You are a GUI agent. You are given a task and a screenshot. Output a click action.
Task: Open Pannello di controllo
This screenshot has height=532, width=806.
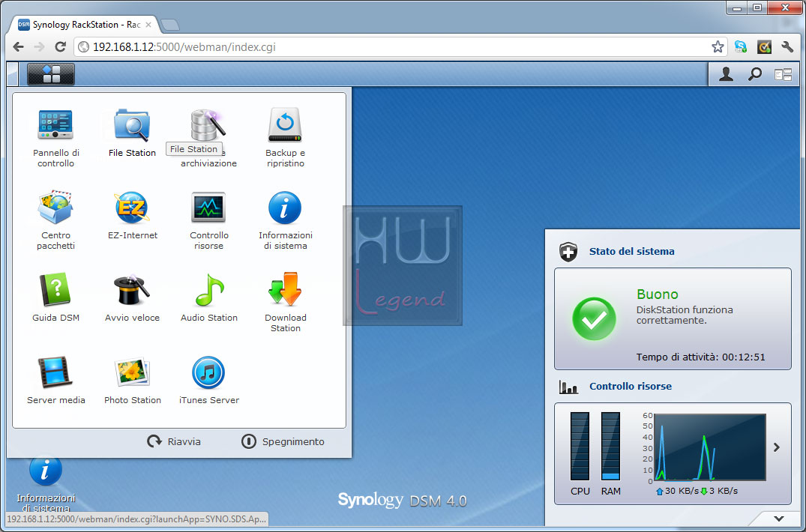click(55, 136)
